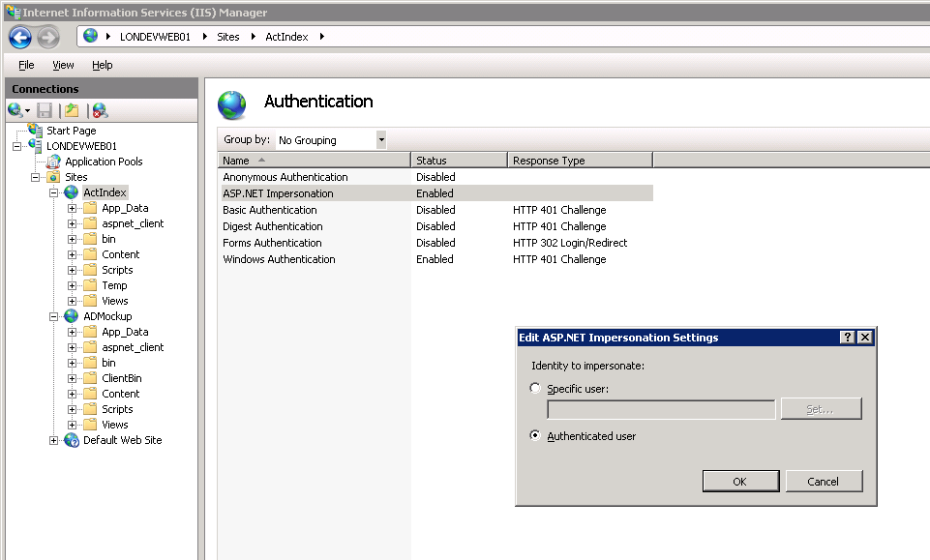Image resolution: width=930 pixels, height=560 pixels.
Task: Select the ADMockup site globe icon
Action: click(72, 316)
